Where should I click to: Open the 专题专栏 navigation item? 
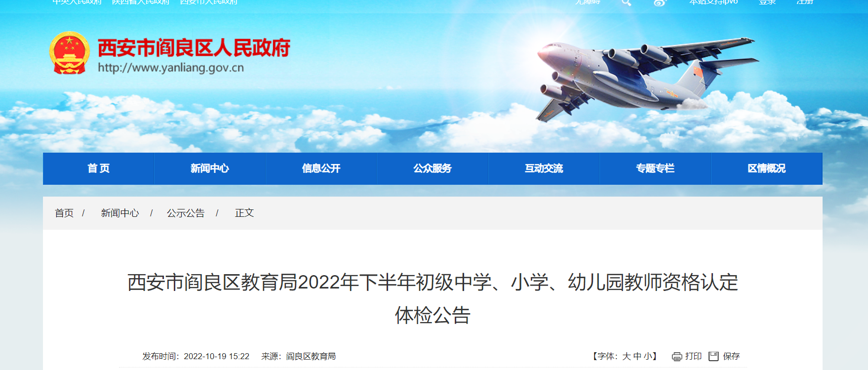click(x=655, y=168)
